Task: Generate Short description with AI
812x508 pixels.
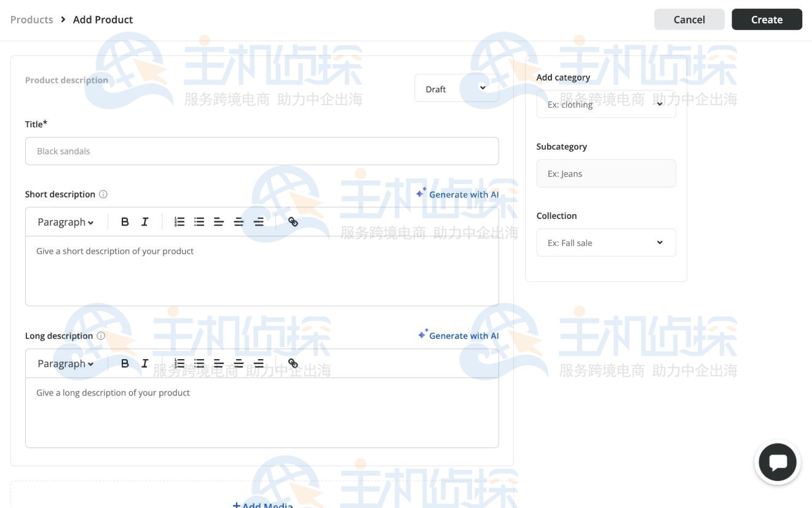Action: (457, 194)
